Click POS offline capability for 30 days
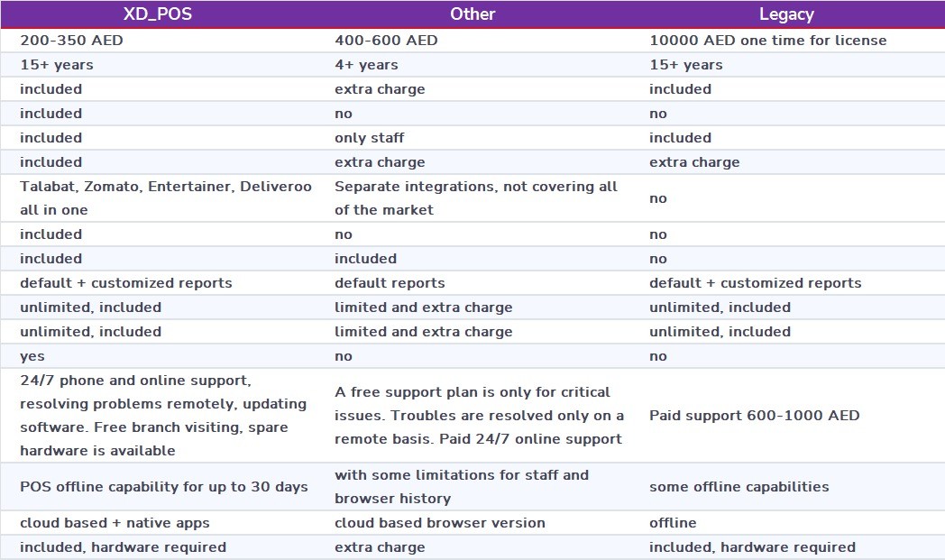 coord(163,487)
